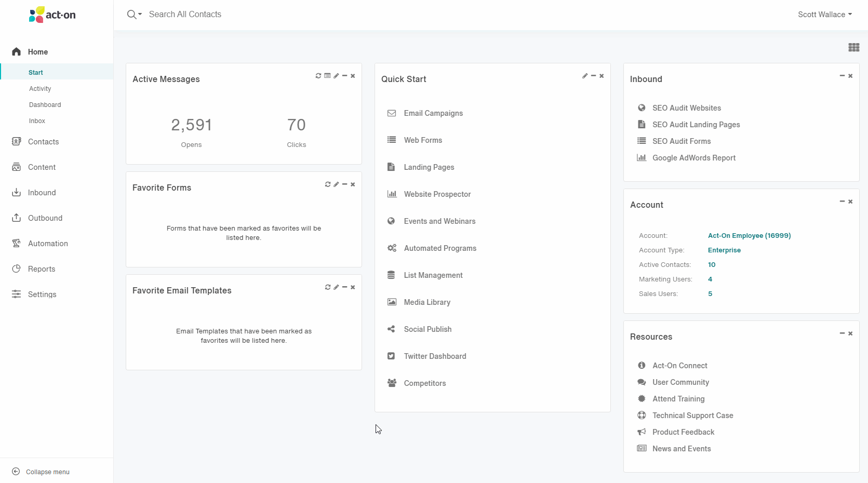The width and height of the screenshot is (868, 483).
Task: Click the Automation sidebar icon
Action: tap(17, 243)
